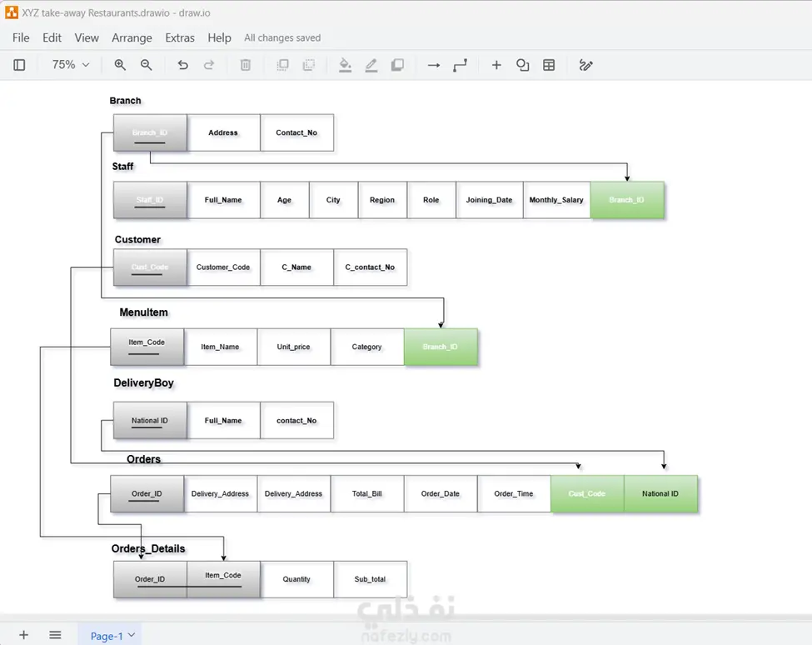
Task: Select the Monthly_Salary cell
Action: [556, 200]
